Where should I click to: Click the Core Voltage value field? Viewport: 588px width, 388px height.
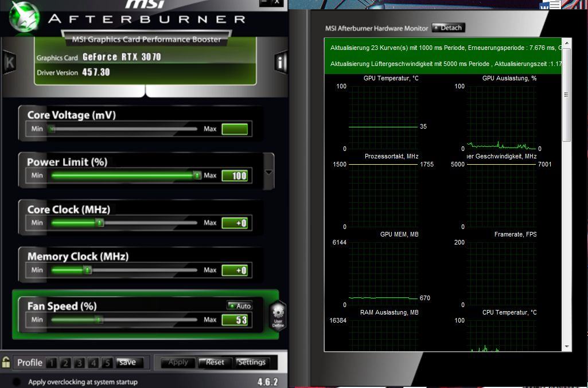(235, 129)
